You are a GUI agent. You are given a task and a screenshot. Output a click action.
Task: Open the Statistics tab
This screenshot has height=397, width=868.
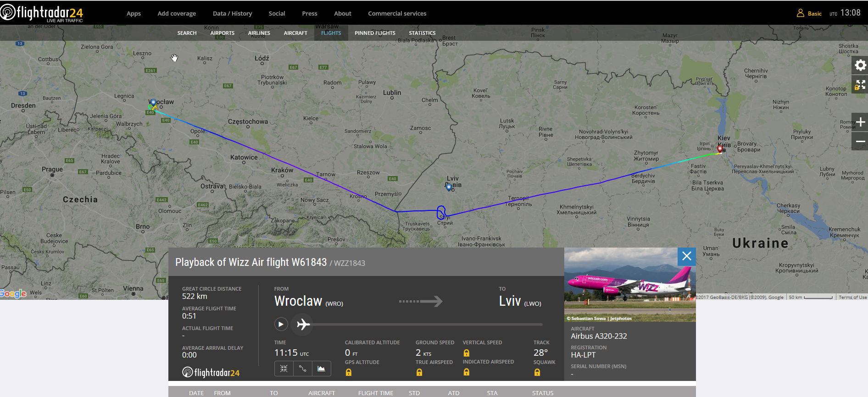[422, 33]
